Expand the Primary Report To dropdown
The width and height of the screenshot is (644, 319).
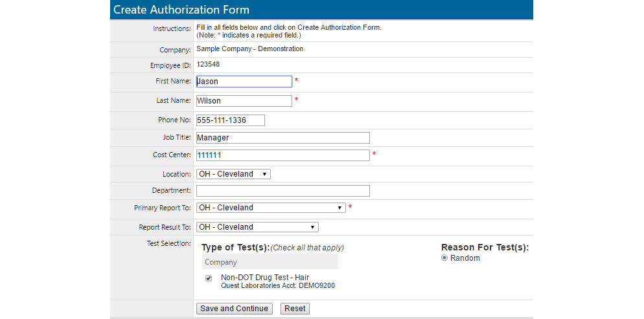271,208
